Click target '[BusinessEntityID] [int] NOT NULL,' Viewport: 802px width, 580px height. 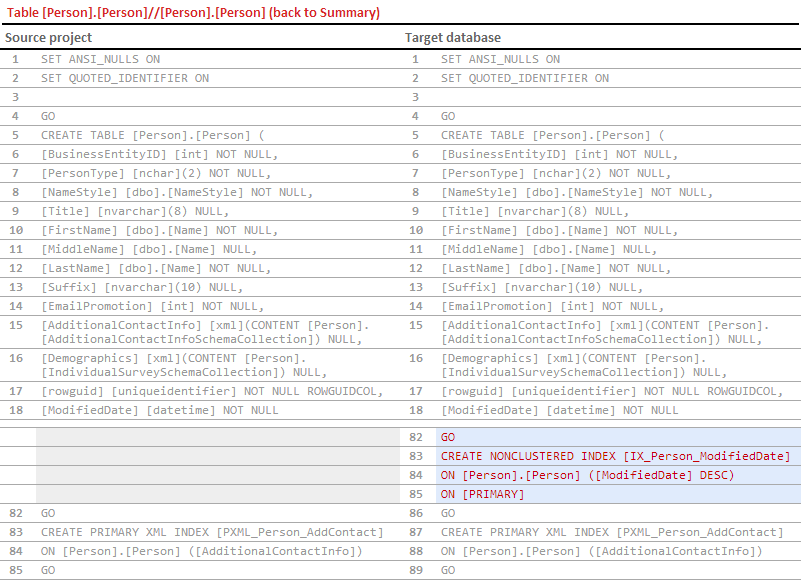pyautogui.click(x=560, y=154)
